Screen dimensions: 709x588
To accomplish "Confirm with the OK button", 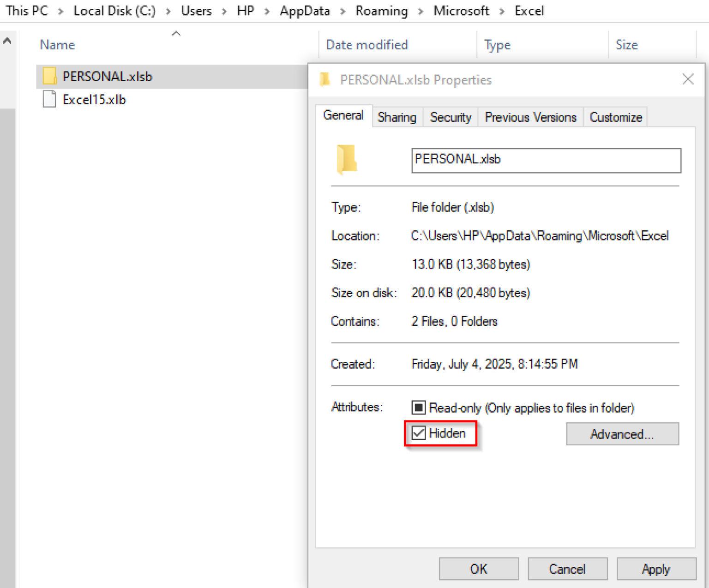I will (478, 569).
